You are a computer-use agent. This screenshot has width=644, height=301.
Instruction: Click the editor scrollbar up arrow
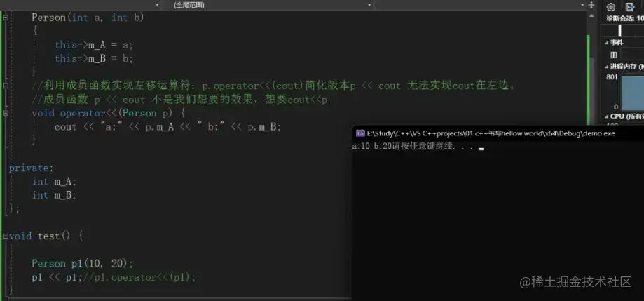click(x=591, y=15)
